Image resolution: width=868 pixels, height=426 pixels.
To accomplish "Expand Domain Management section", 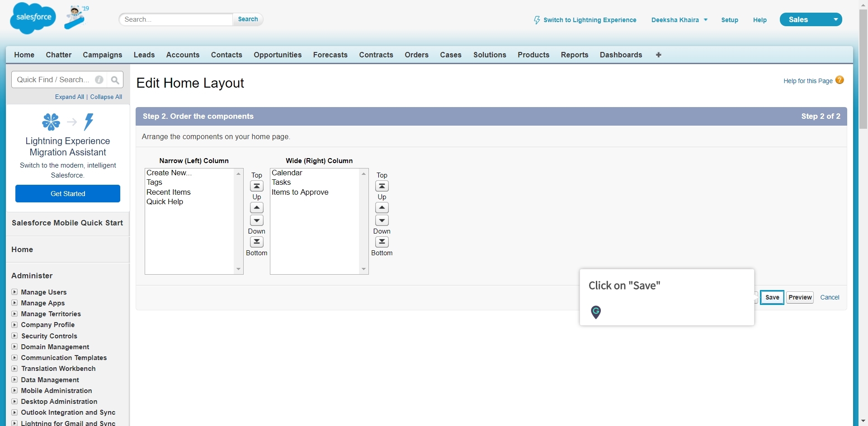I will (x=14, y=346).
